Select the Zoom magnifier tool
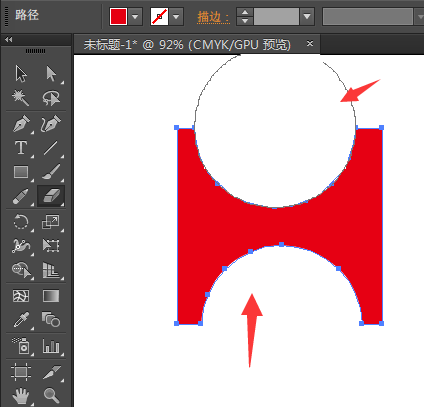The width and height of the screenshot is (424, 407). click(51, 395)
